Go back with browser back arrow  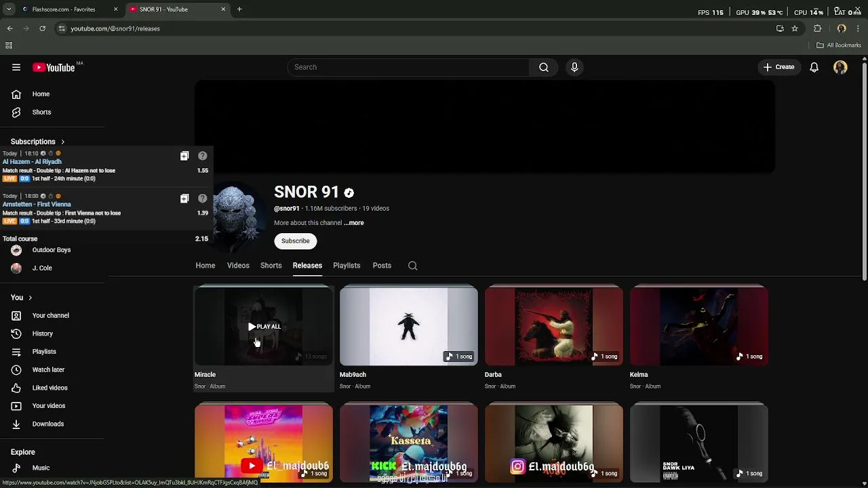click(x=9, y=28)
